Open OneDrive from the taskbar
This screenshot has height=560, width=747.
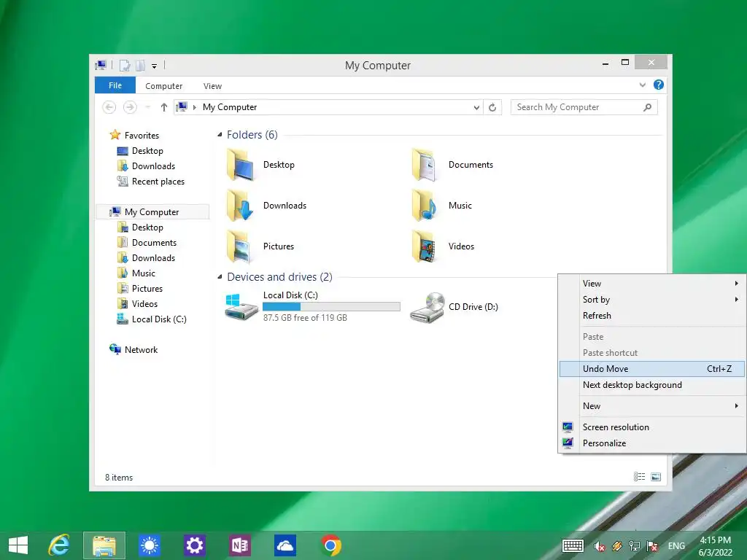click(285, 545)
